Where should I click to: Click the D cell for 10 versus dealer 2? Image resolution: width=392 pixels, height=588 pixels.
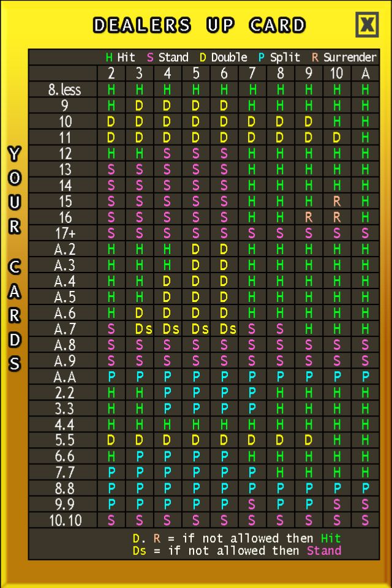coord(111,121)
